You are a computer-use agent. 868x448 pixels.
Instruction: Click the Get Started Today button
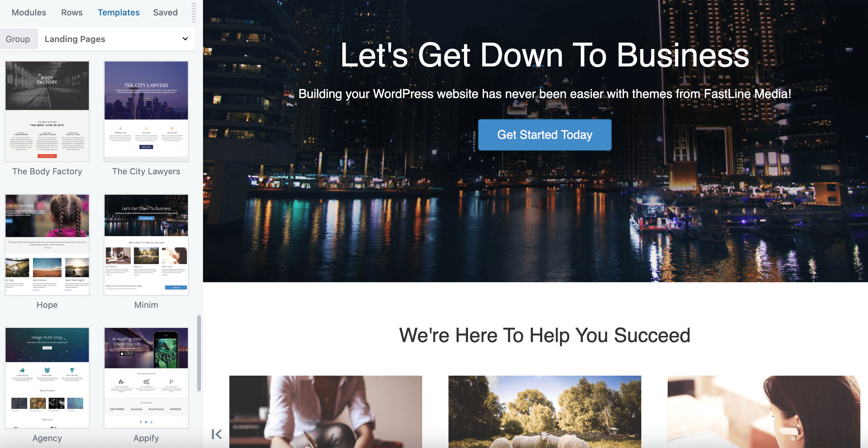click(x=545, y=135)
